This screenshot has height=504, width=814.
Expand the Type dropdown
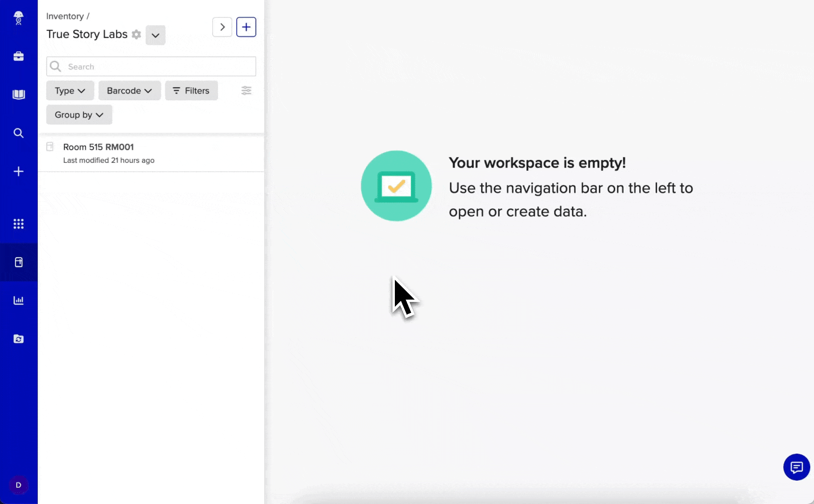coord(70,91)
